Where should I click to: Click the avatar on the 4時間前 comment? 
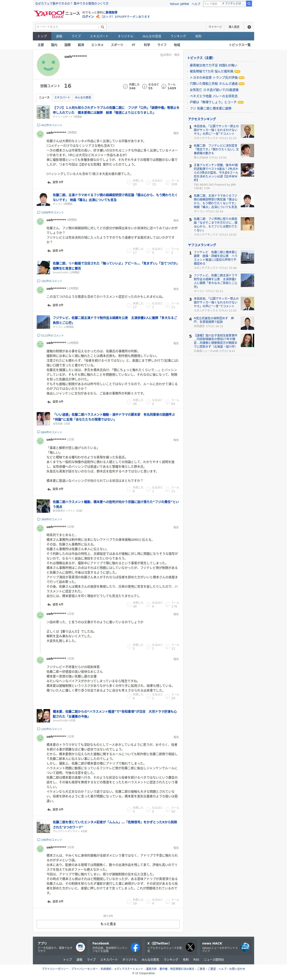coord(40,221)
